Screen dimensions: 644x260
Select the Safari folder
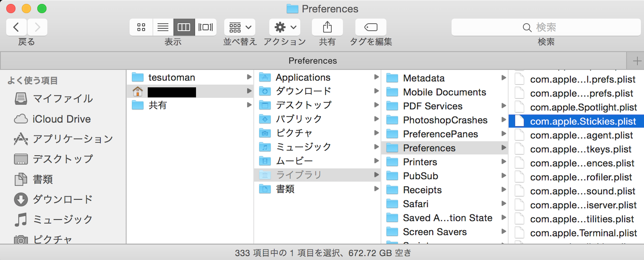[x=415, y=204]
